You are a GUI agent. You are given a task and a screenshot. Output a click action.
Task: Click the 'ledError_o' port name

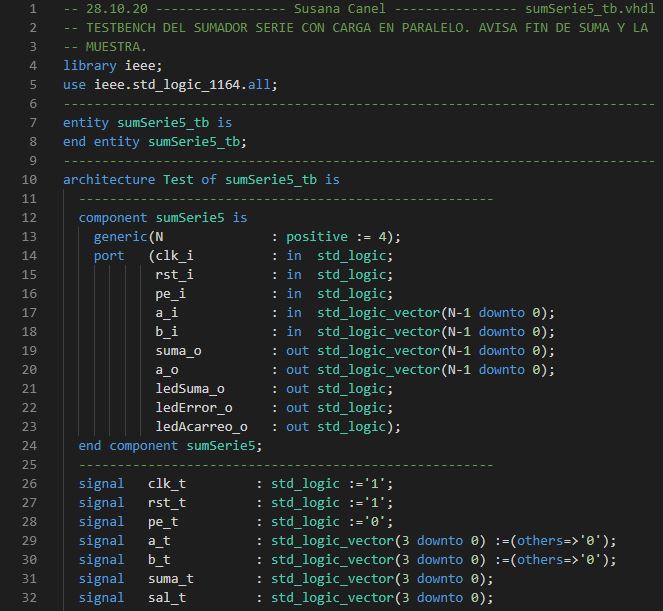click(194, 408)
